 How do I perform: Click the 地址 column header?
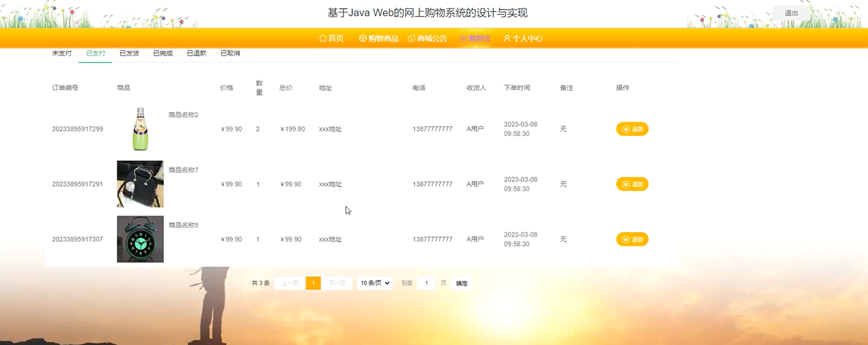[325, 87]
